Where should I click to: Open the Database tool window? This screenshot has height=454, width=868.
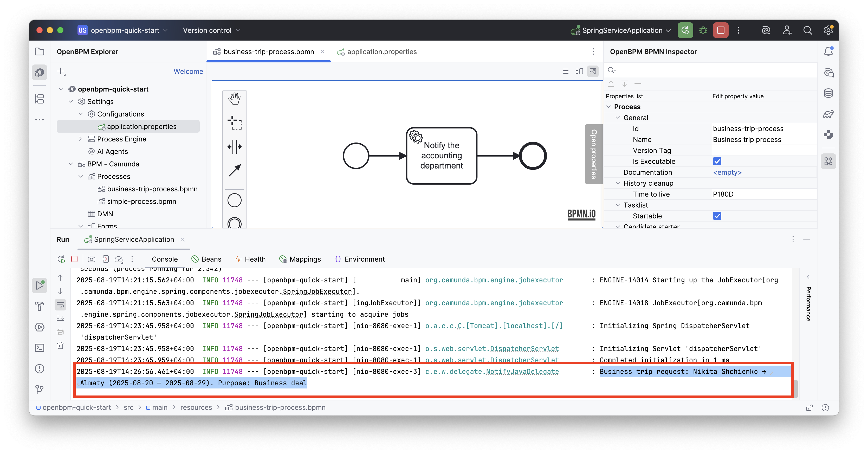tap(828, 93)
